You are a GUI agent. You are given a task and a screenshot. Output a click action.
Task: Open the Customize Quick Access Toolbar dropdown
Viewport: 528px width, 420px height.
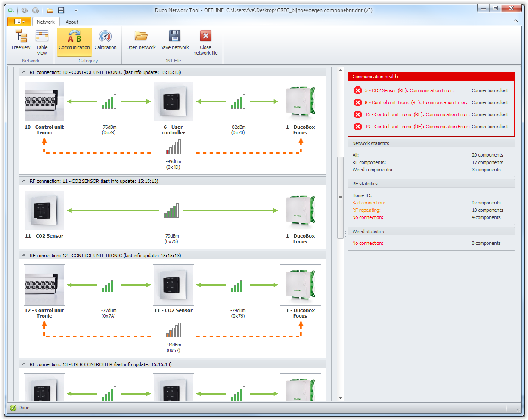point(76,10)
